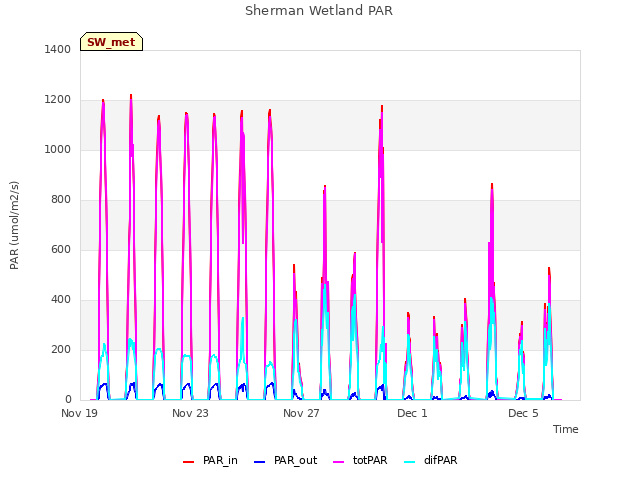Image resolution: width=640 pixels, height=480 pixels.
Task: Click the 1400 y-axis tick label
Action: (58, 49)
